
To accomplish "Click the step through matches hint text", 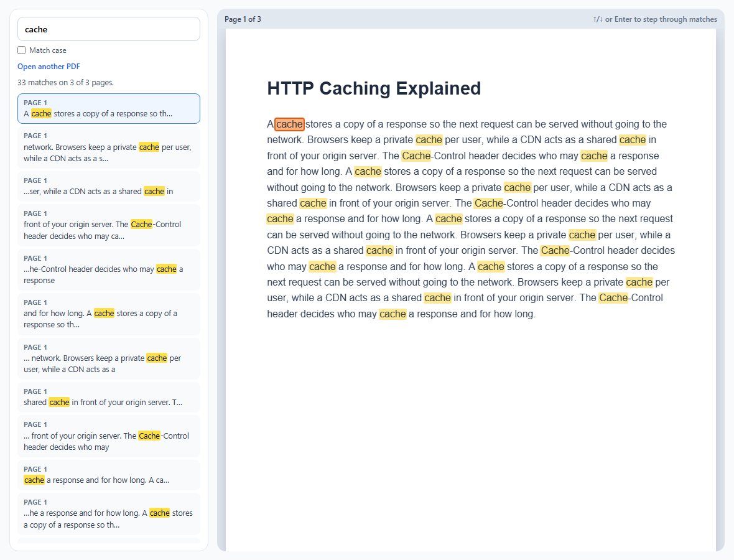I will click(x=655, y=19).
